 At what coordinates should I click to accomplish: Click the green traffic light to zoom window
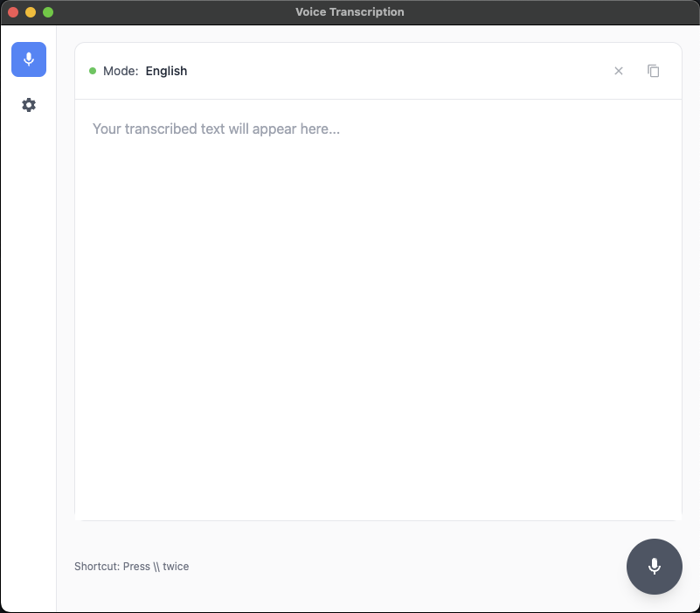point(49,12)
